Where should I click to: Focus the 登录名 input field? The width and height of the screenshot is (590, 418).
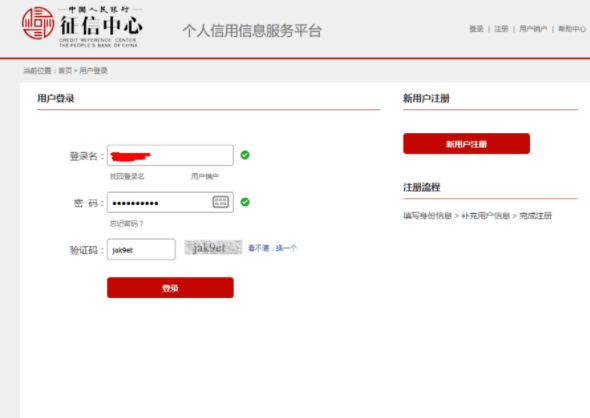coord(170,155)
